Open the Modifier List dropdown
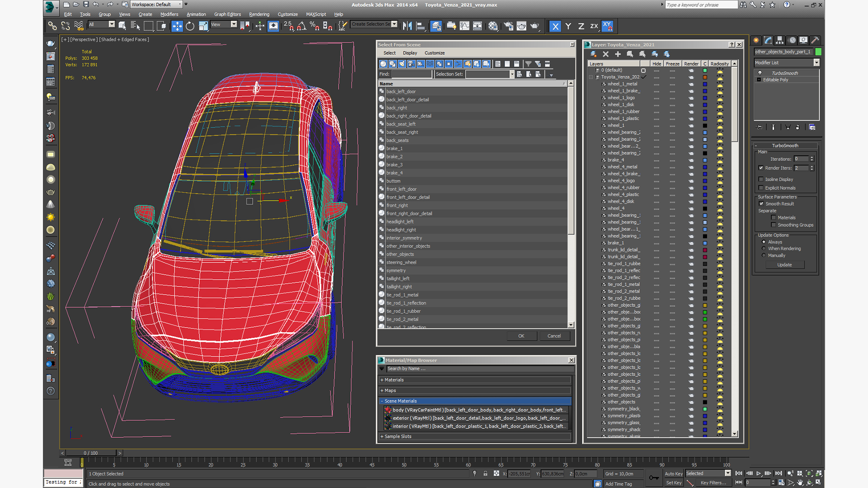 [816, 63]
